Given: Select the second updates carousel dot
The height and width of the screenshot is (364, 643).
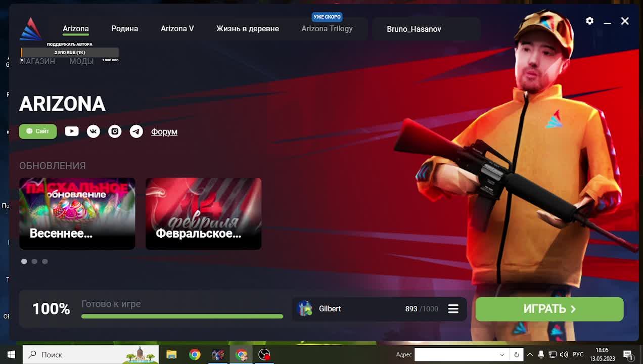Looking at the screenshot, I should point(34,261).
